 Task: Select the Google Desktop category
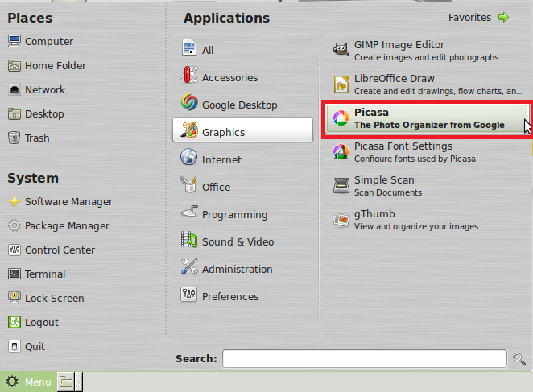coord(242,105)
